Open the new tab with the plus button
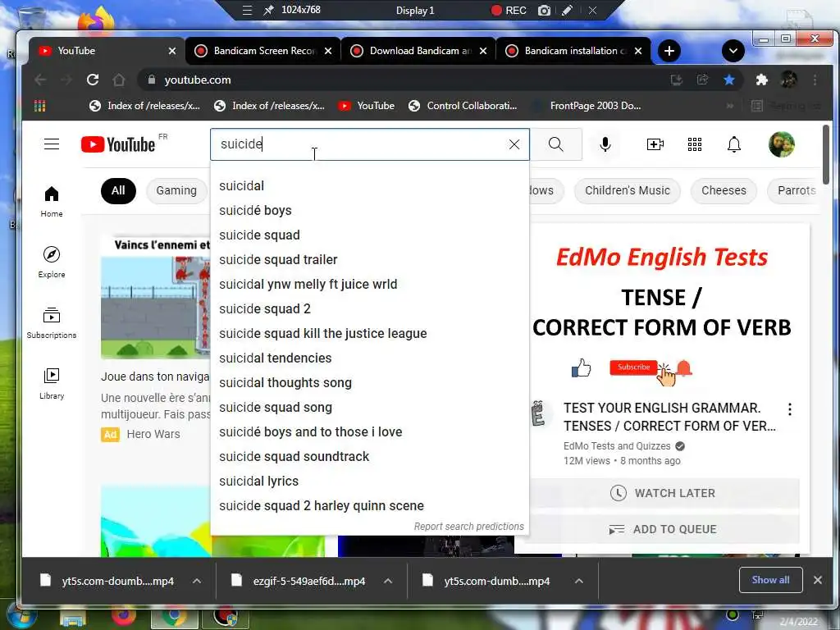Viewport: 840px width, 630px height. 669,51
